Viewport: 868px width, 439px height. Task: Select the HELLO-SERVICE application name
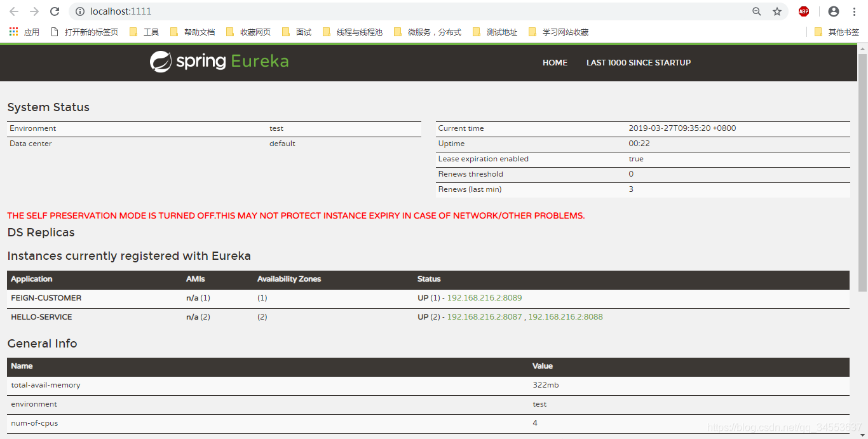tap(41, 317)
